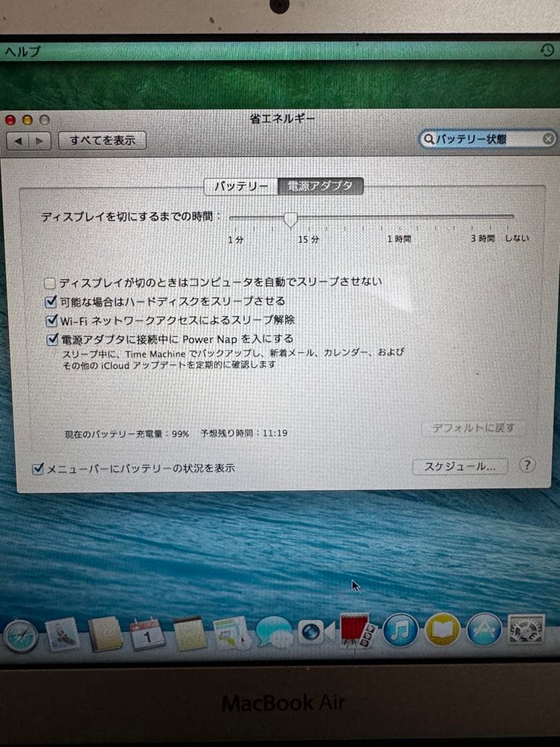Open the help question mark button
Image resolution: width=560 pixels, height=747 pixels.
(x=527, y=465)
